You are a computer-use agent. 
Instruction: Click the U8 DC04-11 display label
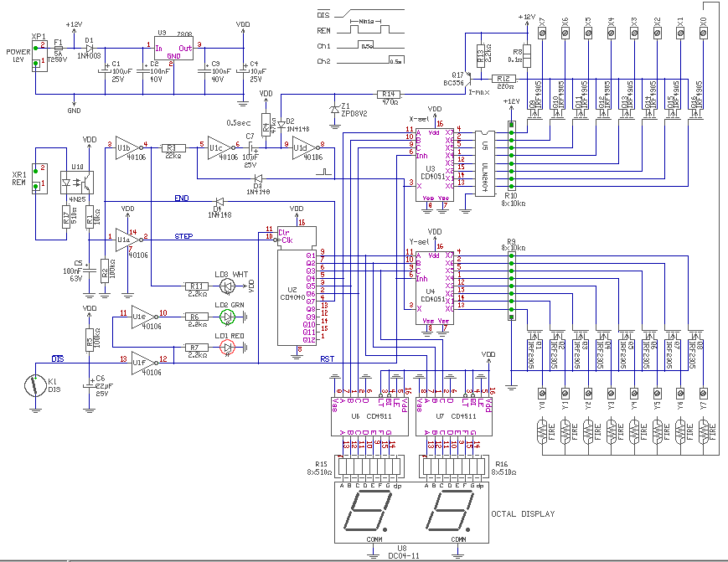pyautogui.click(x=404, y=552)
